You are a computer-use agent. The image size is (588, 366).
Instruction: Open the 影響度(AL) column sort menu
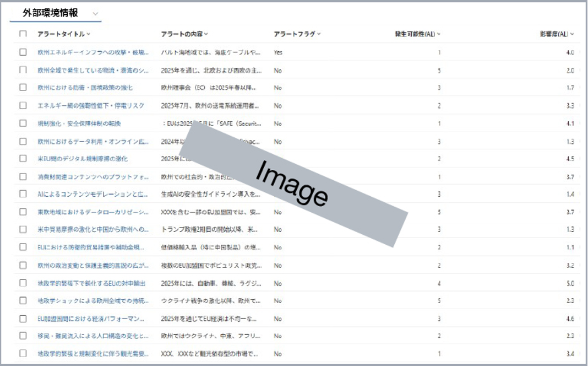coord(572,34)
